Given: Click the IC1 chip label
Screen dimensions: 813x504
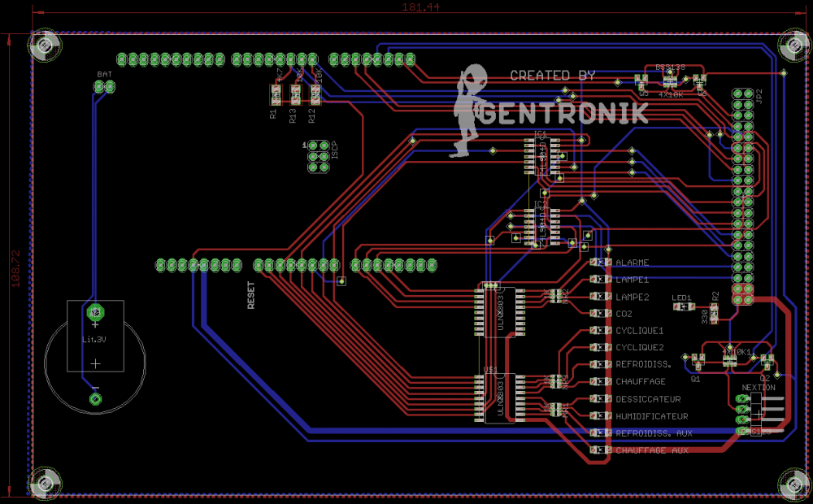Looking at the screenshot, I should pyautogui.click(x=541, y=134).
